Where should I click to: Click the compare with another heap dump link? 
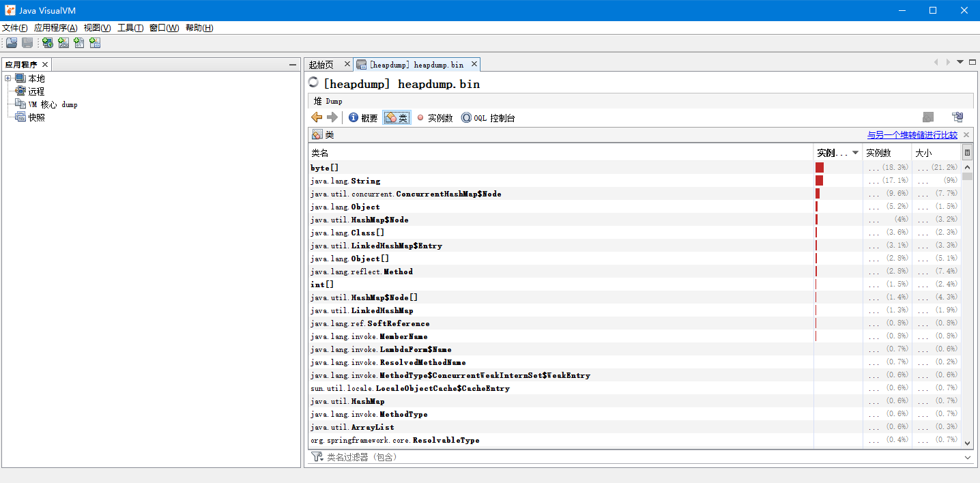click(912, 135)
